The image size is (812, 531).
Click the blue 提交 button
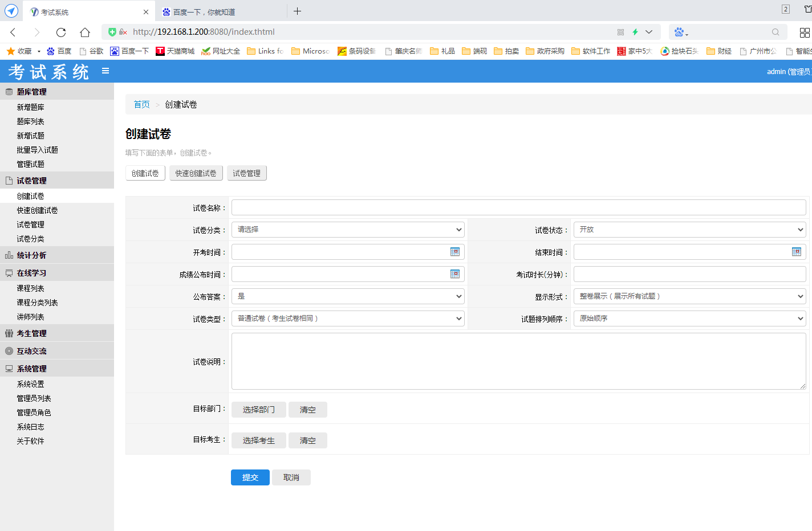250,477
